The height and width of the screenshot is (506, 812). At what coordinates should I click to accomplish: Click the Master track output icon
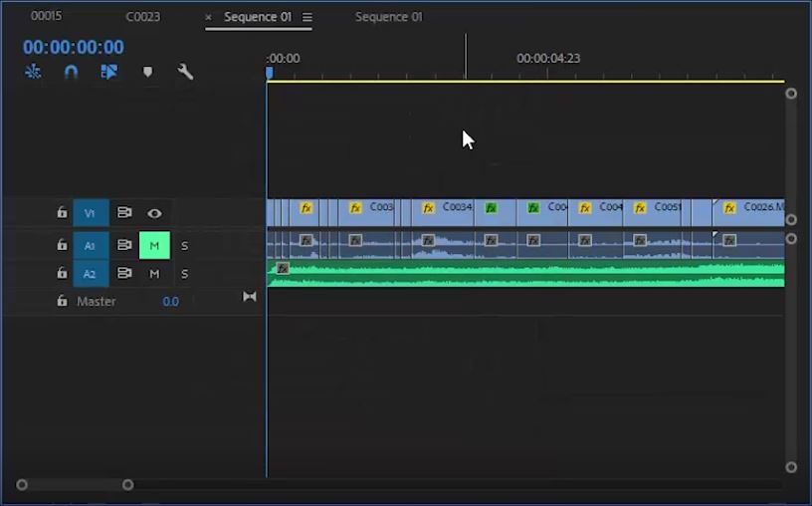click(x=250, y=297)
